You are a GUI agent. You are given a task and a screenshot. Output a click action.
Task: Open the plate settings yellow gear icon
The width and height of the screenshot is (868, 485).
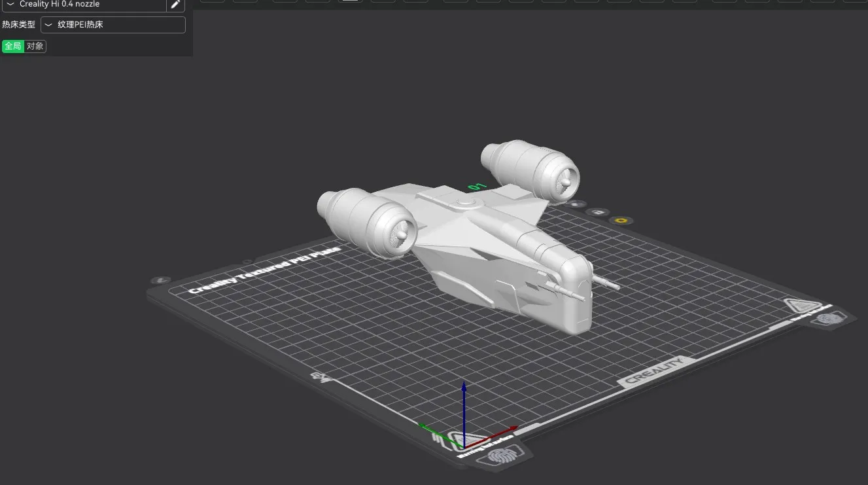[x=621, y=220]
